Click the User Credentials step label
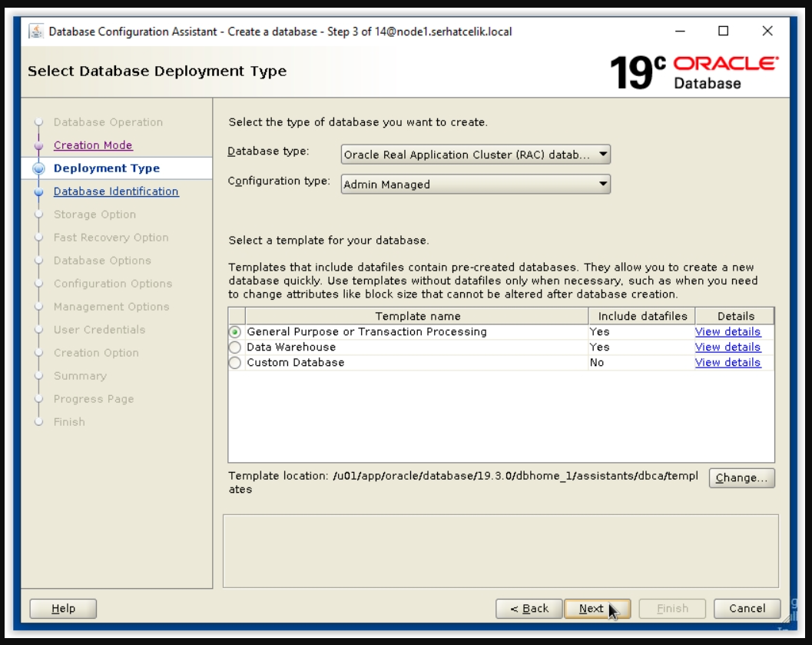The width and height of the screenshot is (812, 645). click(99, 330)
